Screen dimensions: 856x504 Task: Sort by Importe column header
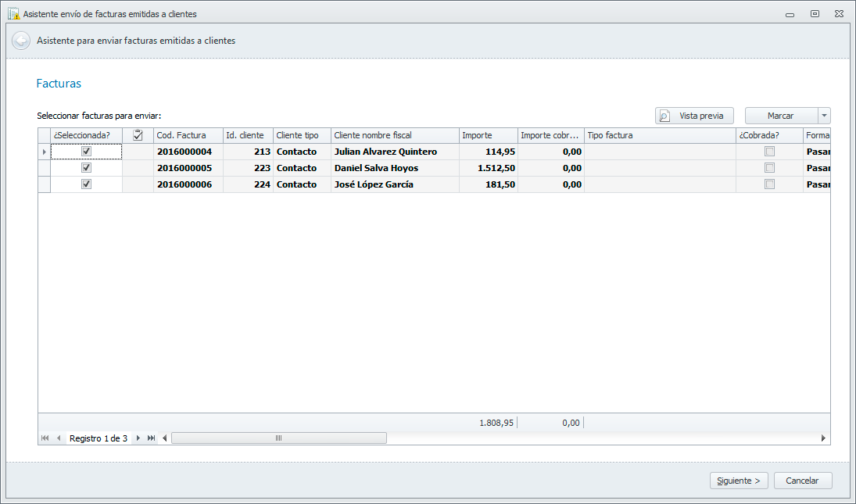[489, 135]
